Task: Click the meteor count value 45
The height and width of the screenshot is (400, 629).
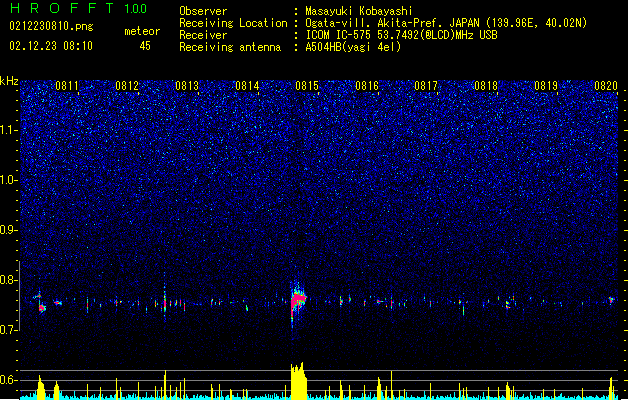Action: tap(145, 46)
